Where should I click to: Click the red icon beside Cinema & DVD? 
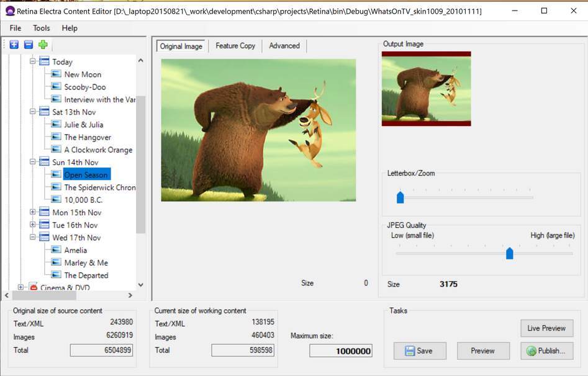(34, 288)
